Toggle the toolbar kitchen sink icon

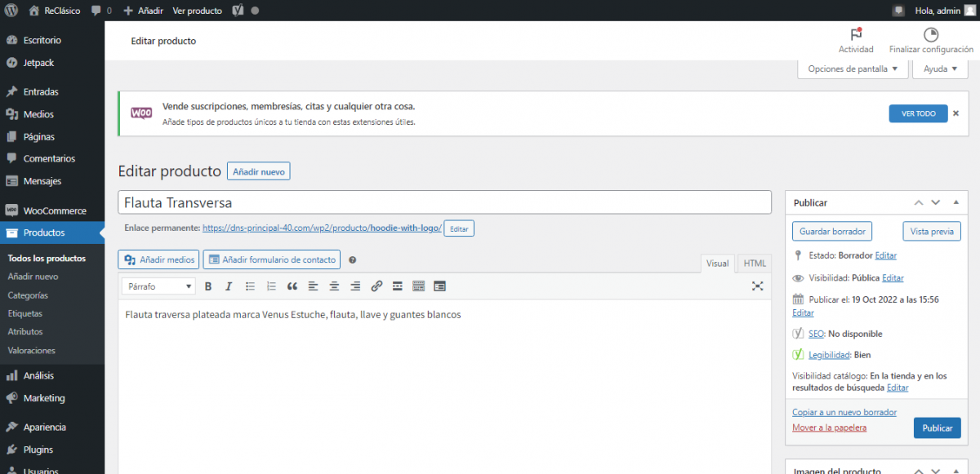418,286
